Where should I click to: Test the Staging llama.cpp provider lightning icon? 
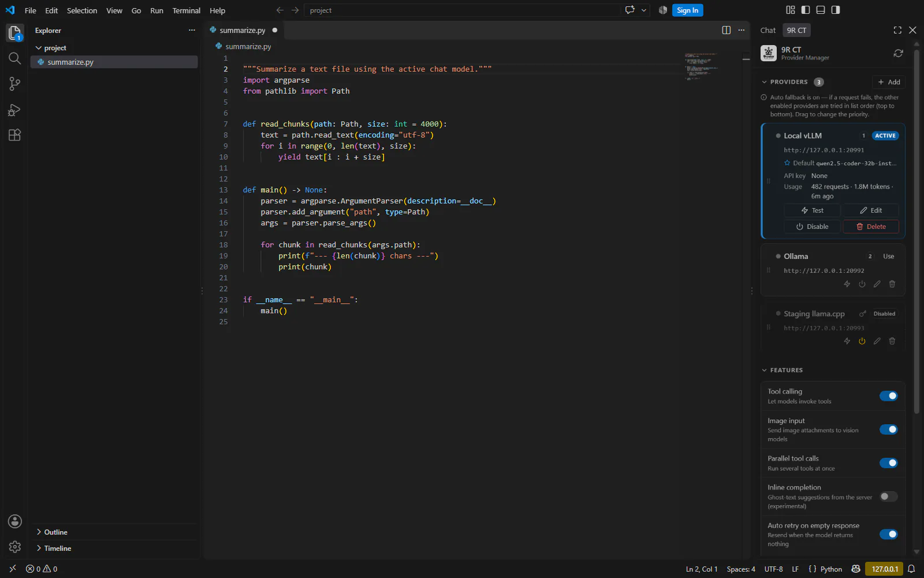[847, 341]
